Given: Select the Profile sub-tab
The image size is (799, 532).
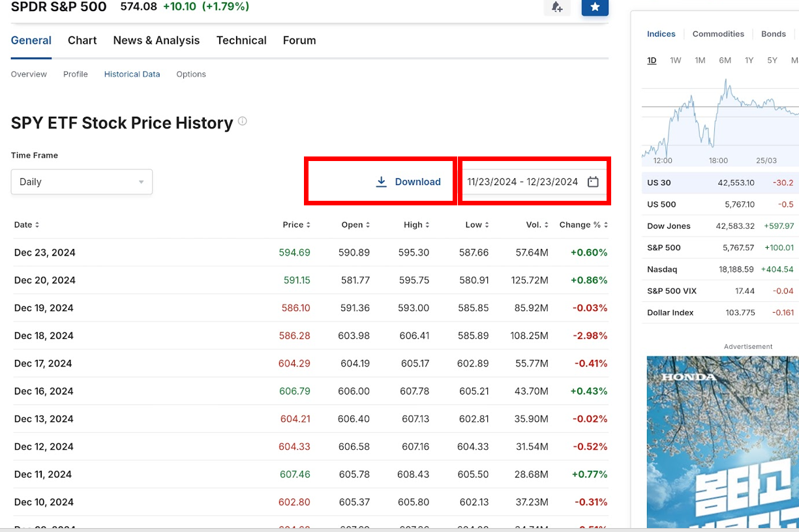Looking at the screenshot, I should 76,74.
